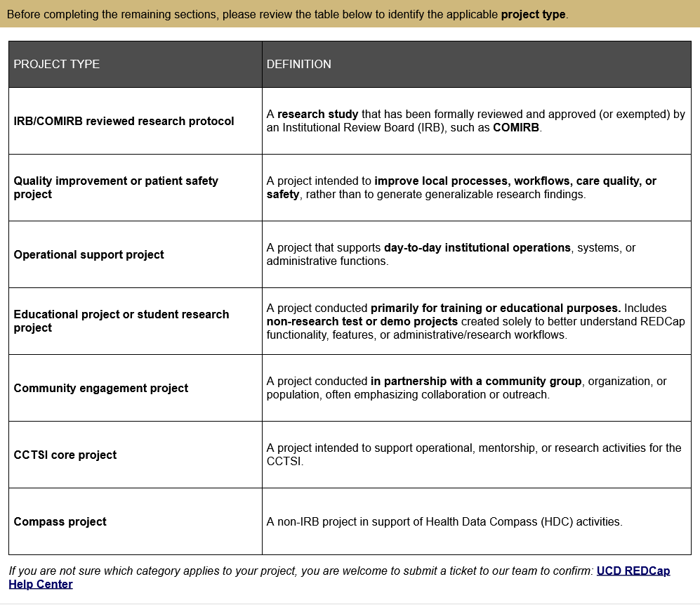
Task: Click the 'day-to-day institutional operations' definition
Action: pyautogui.click(x=451, y=254)
